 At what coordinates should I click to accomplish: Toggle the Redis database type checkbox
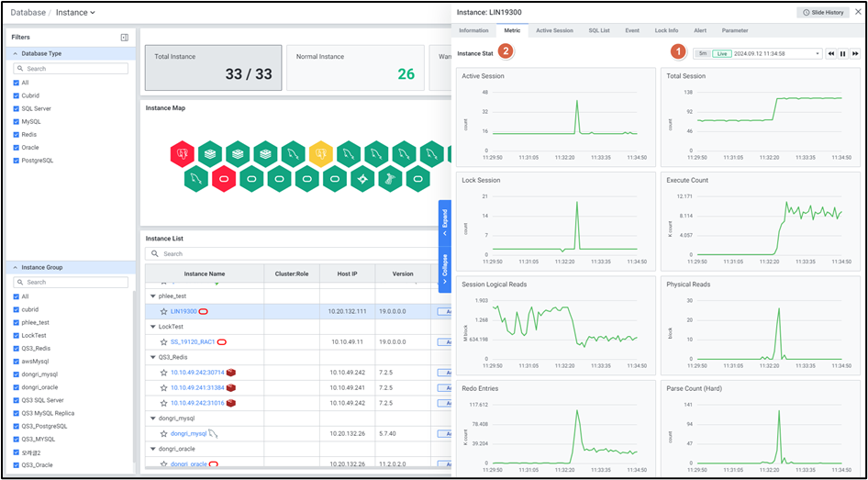point(16,134)
